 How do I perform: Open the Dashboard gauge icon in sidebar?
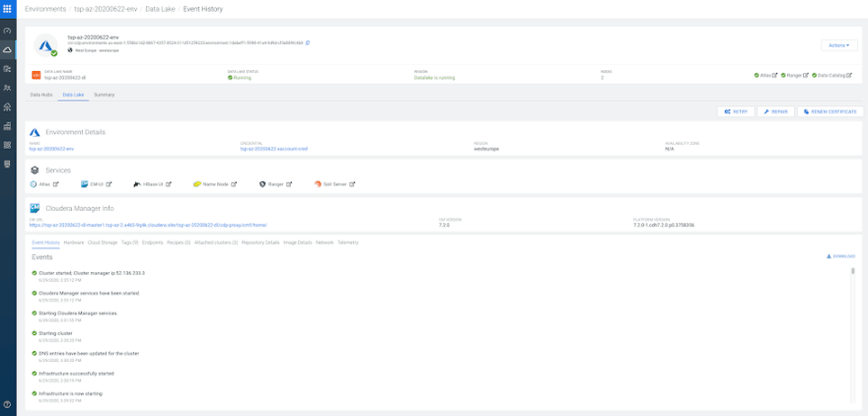tap(7, 31)
